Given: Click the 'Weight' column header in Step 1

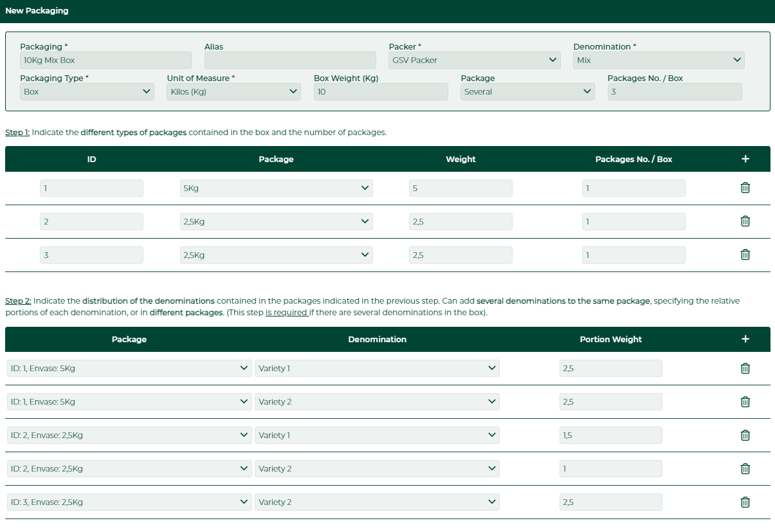Looking at the screenshot, I should pos(460,160).
